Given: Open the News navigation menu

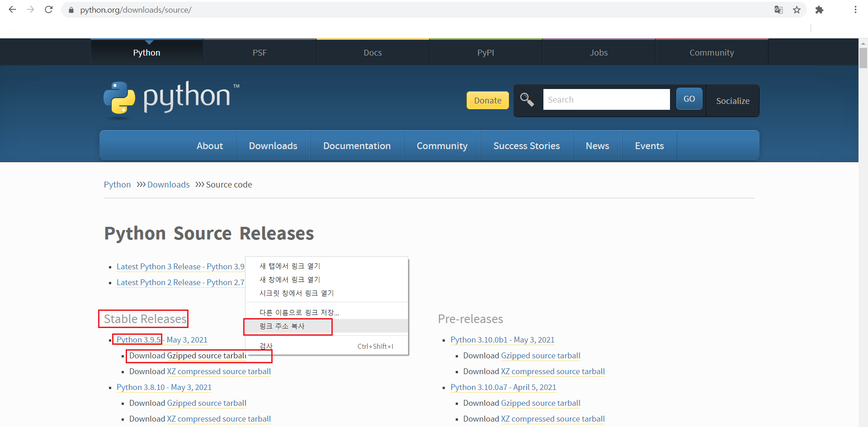Looking at the screenshot, I should pos(597,145).
